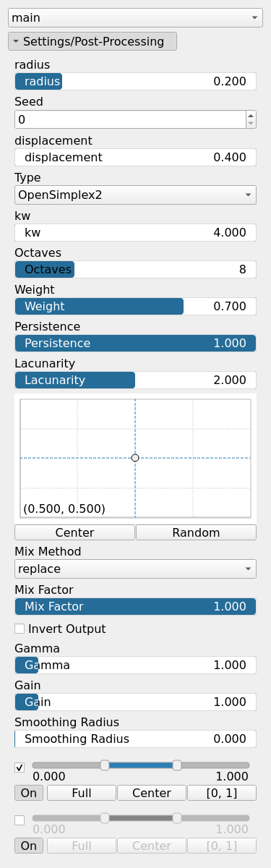Click the center point handle in the grid
Viewport: 271px width, 868px height.
click(135, 458)
